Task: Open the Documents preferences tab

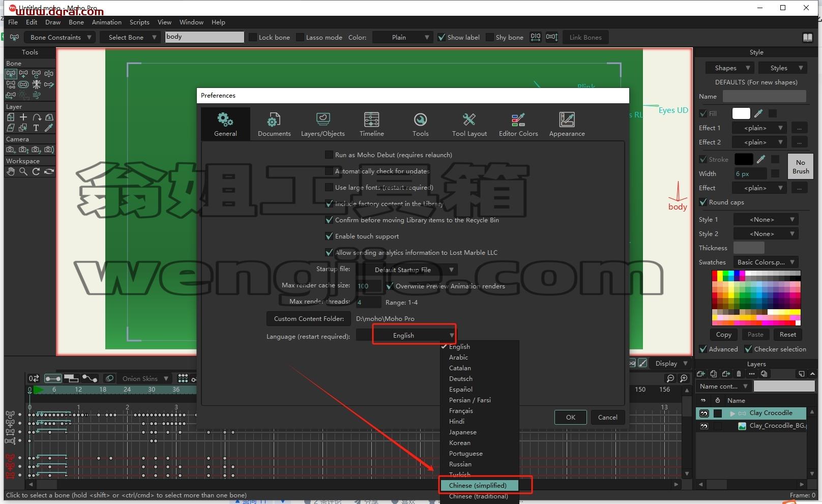Action: [274, 124]
